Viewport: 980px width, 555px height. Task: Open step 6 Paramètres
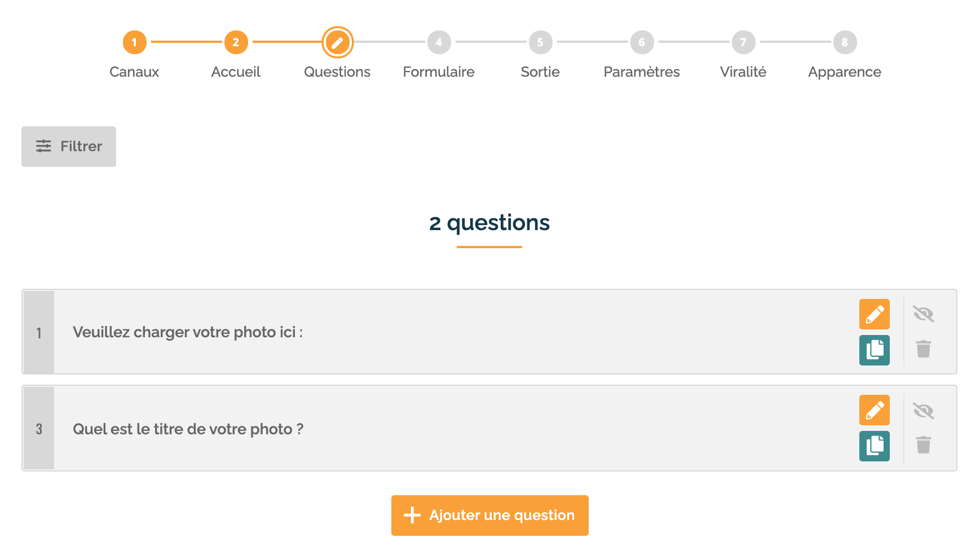click(x=642, y=42)
